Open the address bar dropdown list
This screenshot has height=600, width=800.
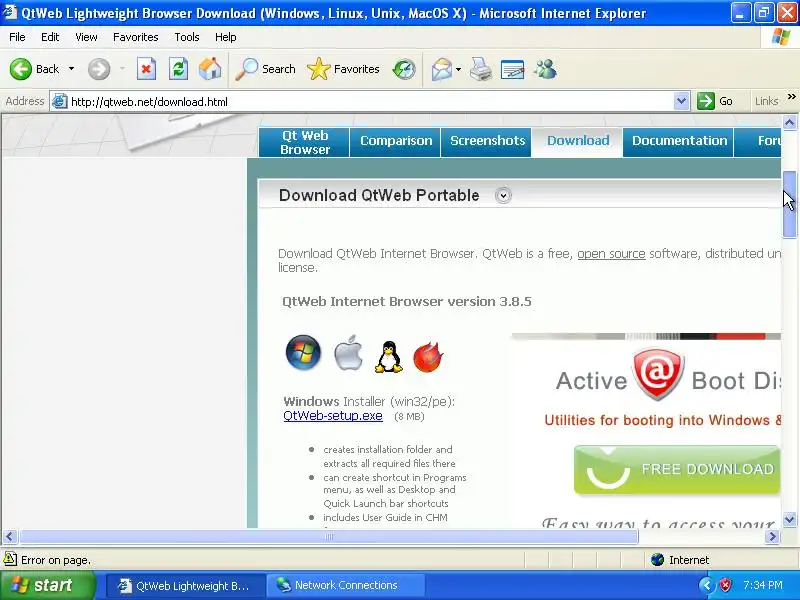[x=681, y=101]
